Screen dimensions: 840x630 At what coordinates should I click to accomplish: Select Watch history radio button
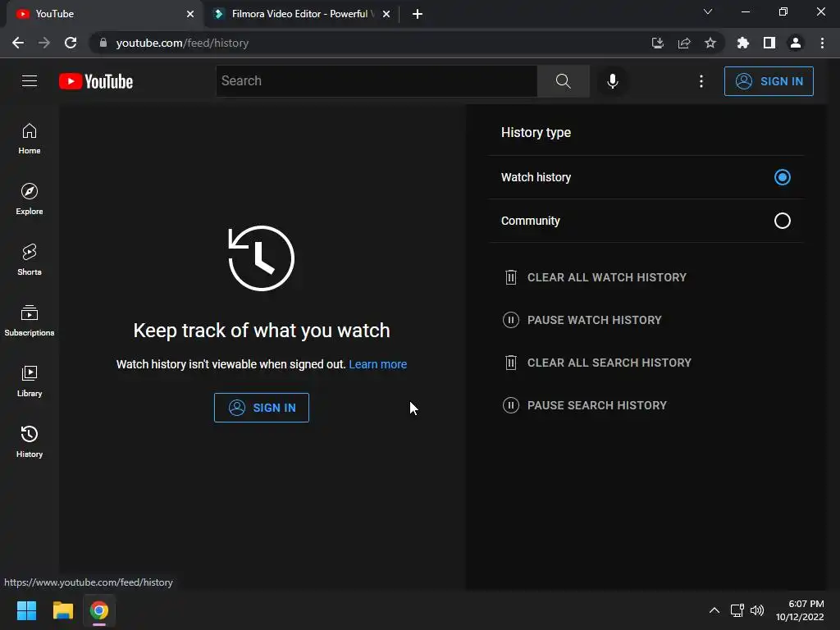click(x=782, y=177)
